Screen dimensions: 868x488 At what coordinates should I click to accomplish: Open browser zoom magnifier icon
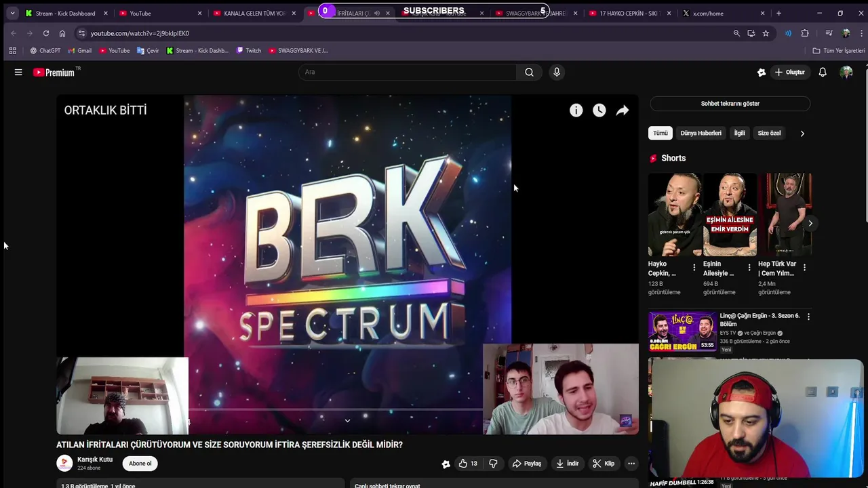736,33
